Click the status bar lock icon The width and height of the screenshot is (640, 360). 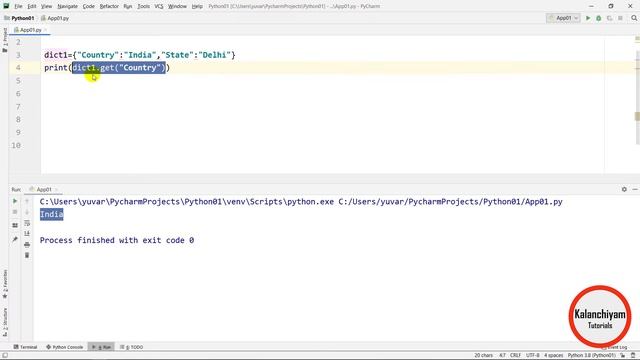point(623,355)
